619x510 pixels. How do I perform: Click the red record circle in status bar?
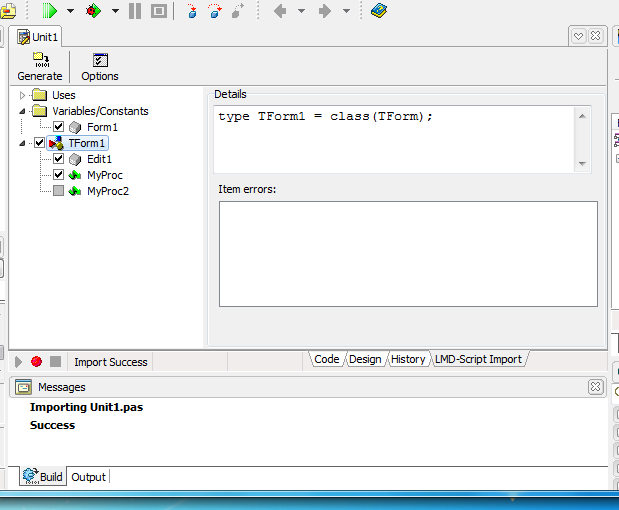point(37,362)
